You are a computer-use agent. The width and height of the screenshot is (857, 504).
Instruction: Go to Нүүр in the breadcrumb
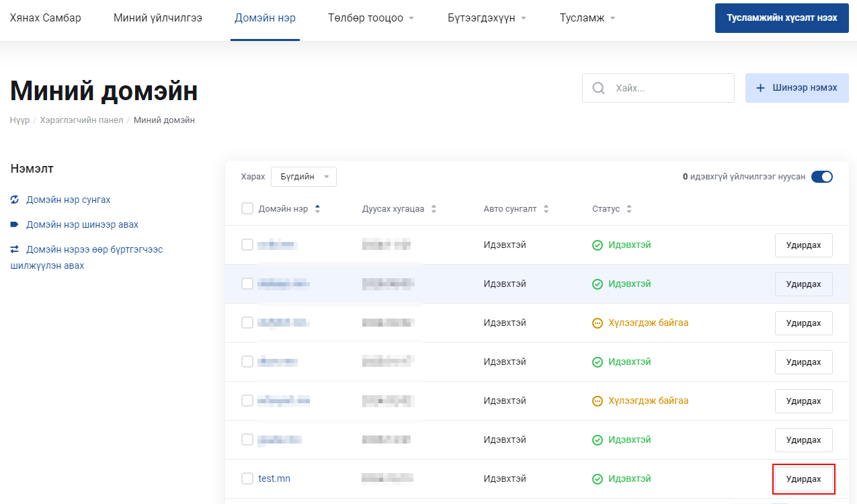click(x=19, y=120)
